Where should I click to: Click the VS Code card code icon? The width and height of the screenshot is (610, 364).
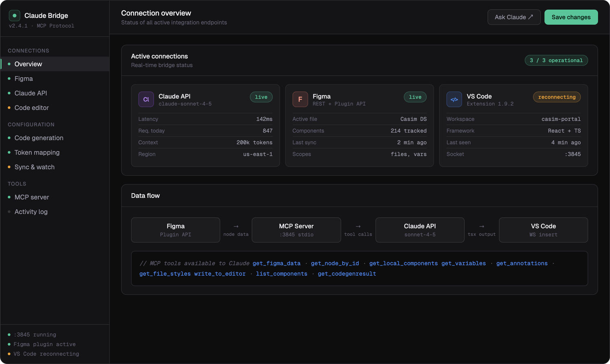[454, 99]
